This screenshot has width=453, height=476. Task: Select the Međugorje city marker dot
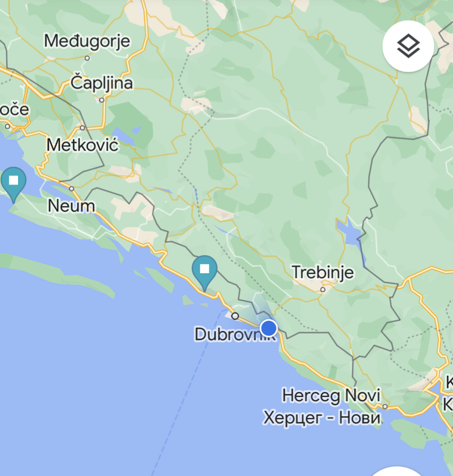tap(87, 58)
